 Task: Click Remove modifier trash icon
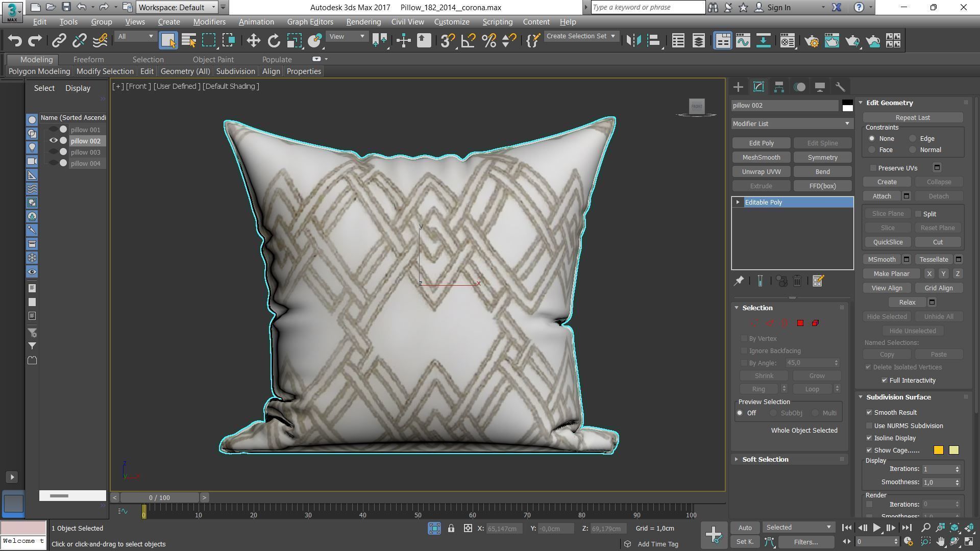(797, 281)
